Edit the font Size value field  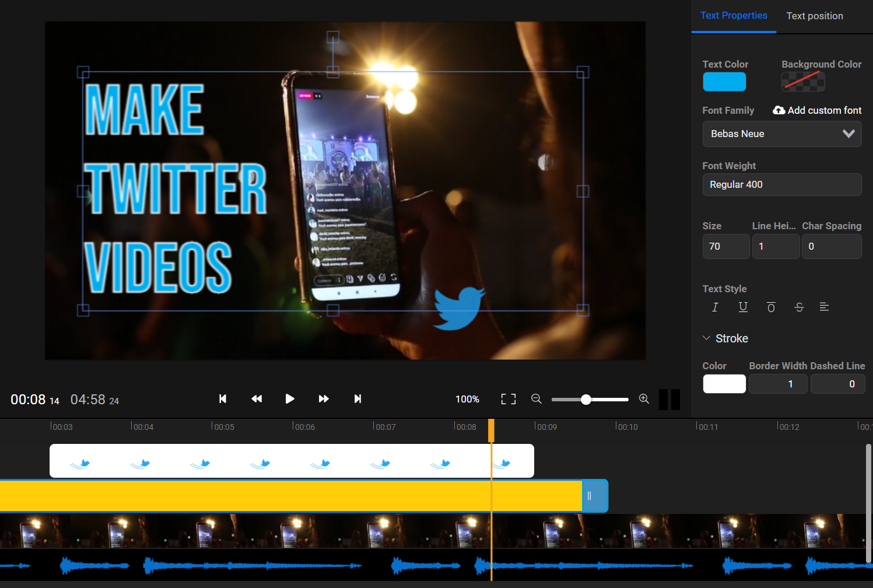pyautogui.click(x=725, y=246)
